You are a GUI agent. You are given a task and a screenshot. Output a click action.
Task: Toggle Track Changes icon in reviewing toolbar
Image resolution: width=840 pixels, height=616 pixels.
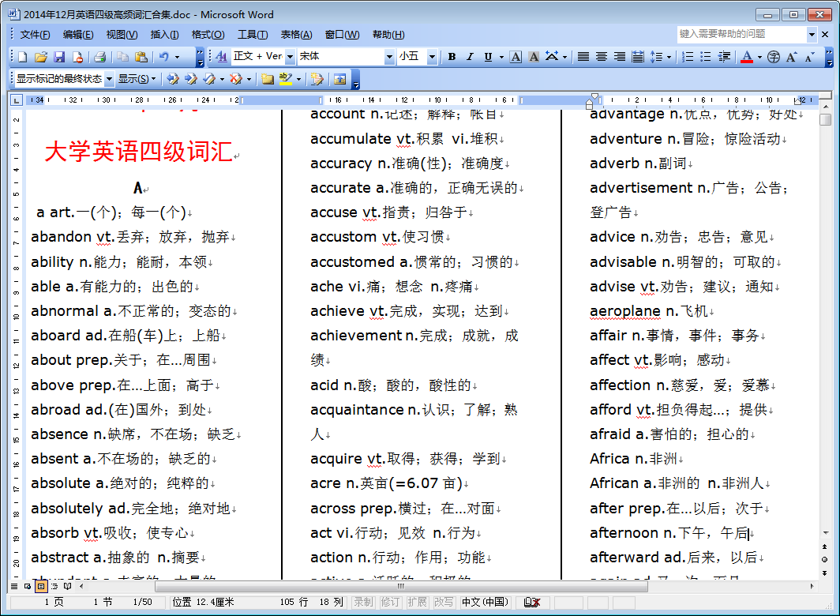pyautogui.click(x=317, y=79)
